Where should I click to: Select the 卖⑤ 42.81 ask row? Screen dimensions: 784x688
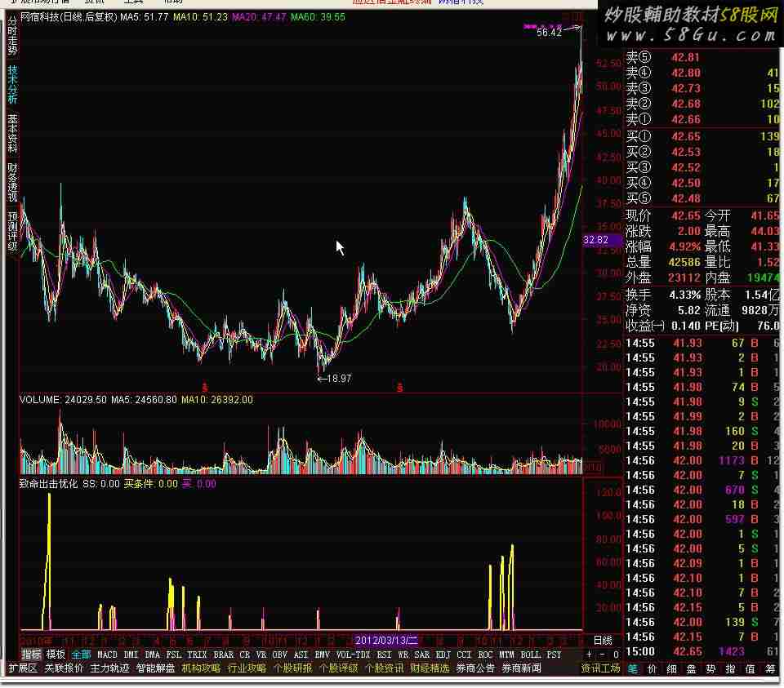(x=702, y=57)
